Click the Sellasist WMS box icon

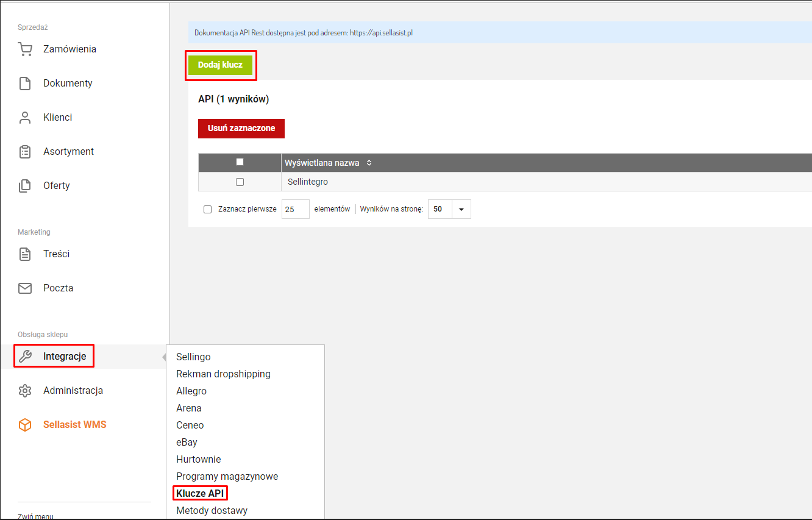coord(25,424)
